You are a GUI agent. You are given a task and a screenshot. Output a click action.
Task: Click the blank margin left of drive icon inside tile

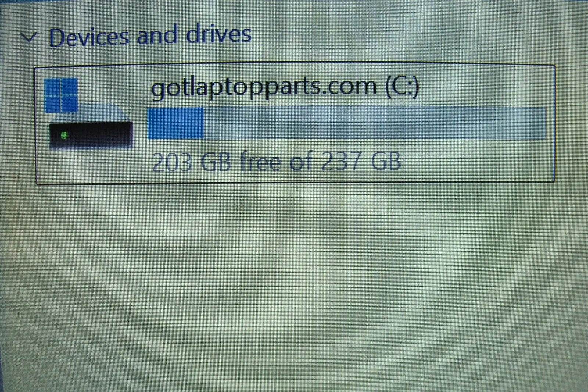point(40,125)
